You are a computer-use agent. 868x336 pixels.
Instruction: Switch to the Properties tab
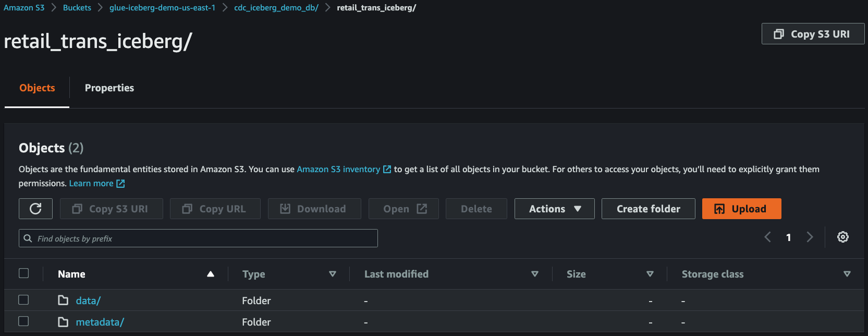point(109,88)
